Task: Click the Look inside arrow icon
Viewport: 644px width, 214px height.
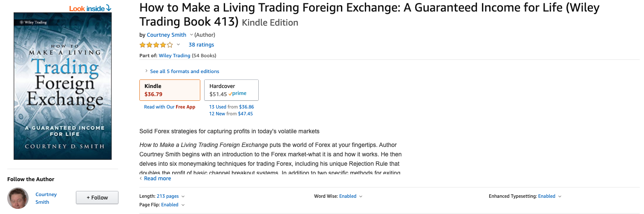Action: [109, 8]
